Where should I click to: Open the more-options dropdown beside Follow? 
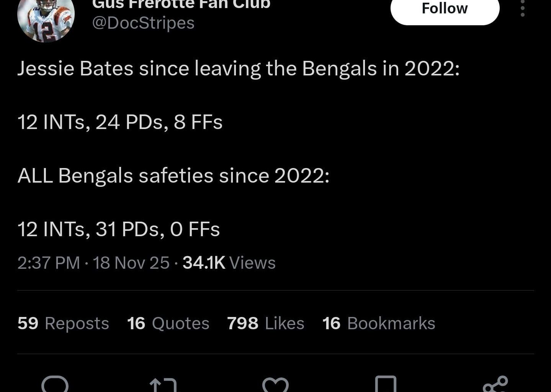[522, 11]
